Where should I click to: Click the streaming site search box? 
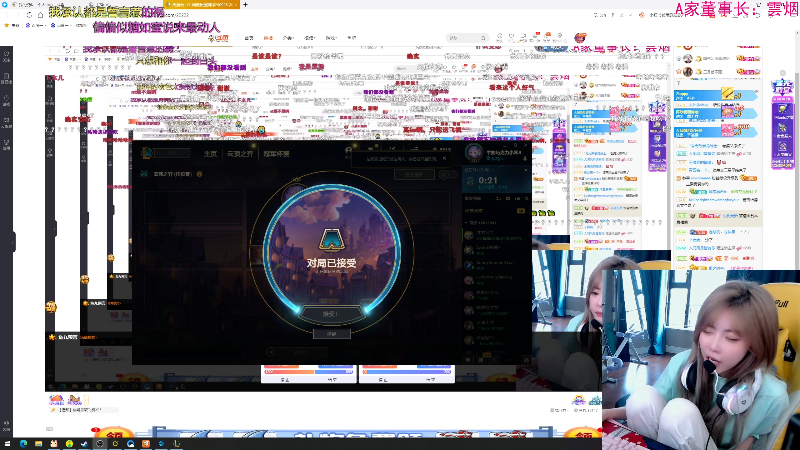[467, 38]
